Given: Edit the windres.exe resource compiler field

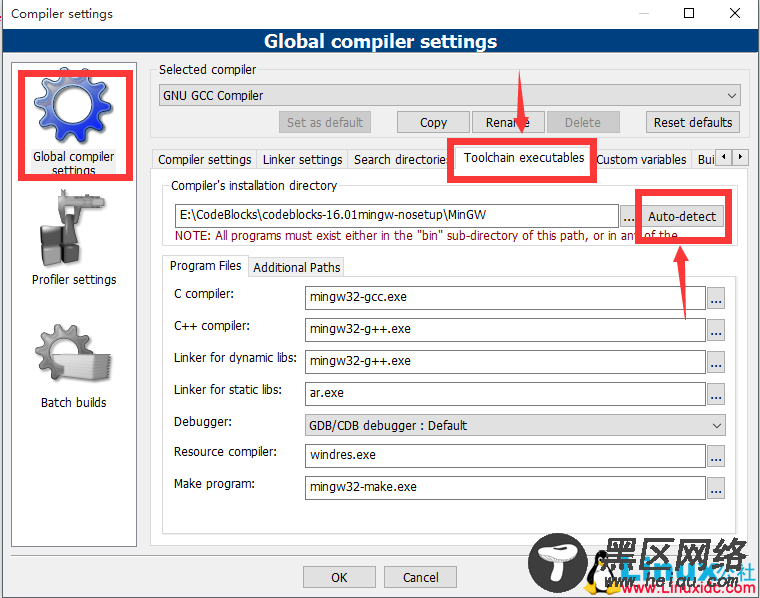Looking at the screenshot, I should coord(505,456).
